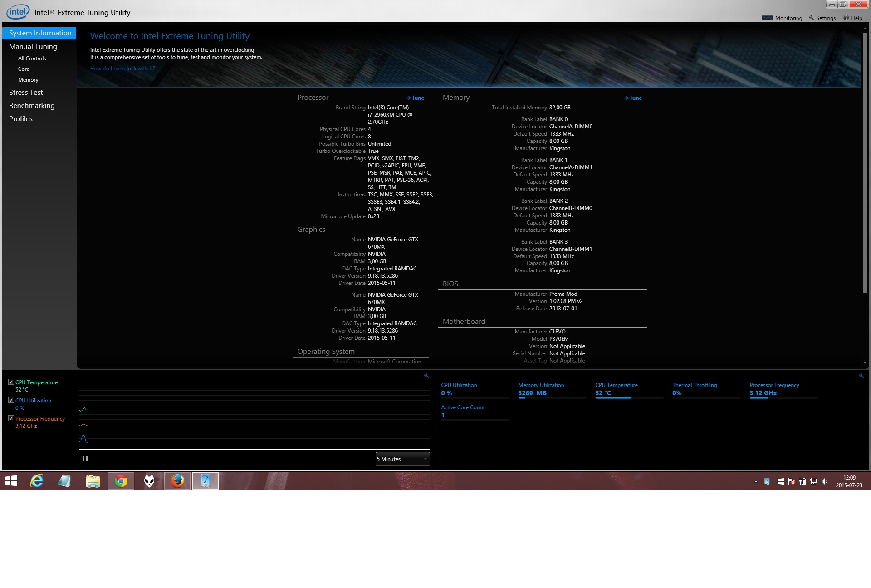Click Windows flag icon in tray

click(x=781, y=481)
